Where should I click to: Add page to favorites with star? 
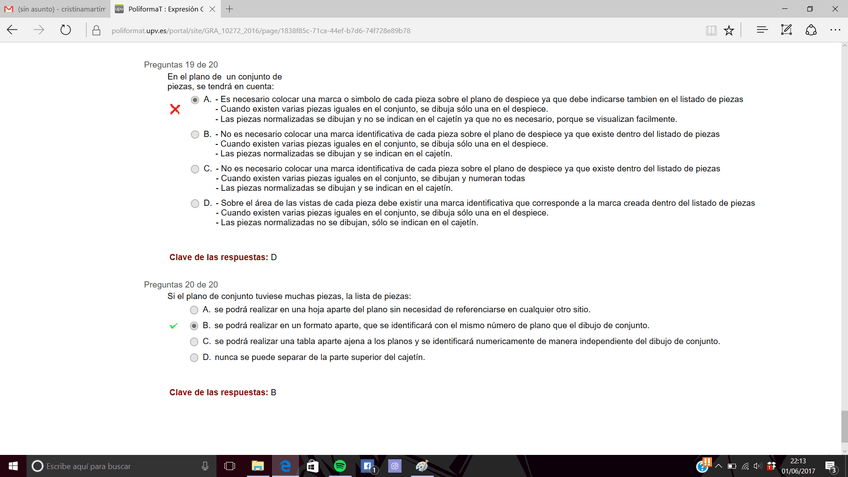point(729,30)
